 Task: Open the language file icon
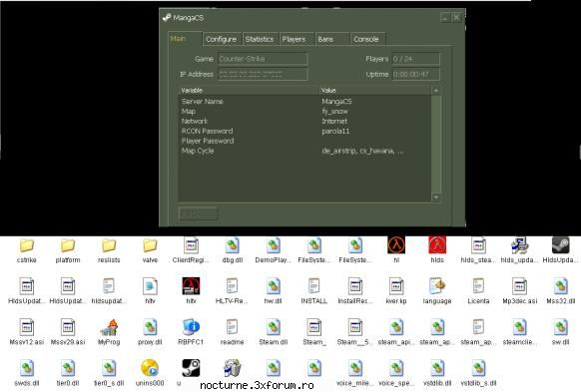pos(437,286)
